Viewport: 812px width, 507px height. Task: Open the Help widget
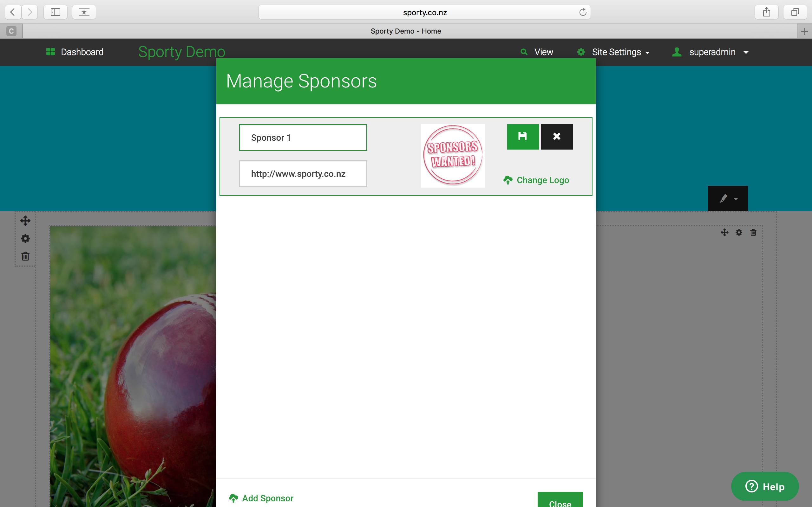[765, 486]
